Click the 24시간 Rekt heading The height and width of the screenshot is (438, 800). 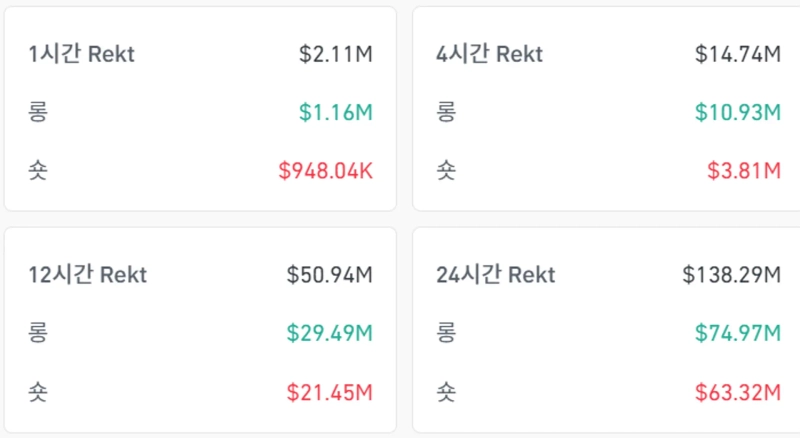click(495, 274)
